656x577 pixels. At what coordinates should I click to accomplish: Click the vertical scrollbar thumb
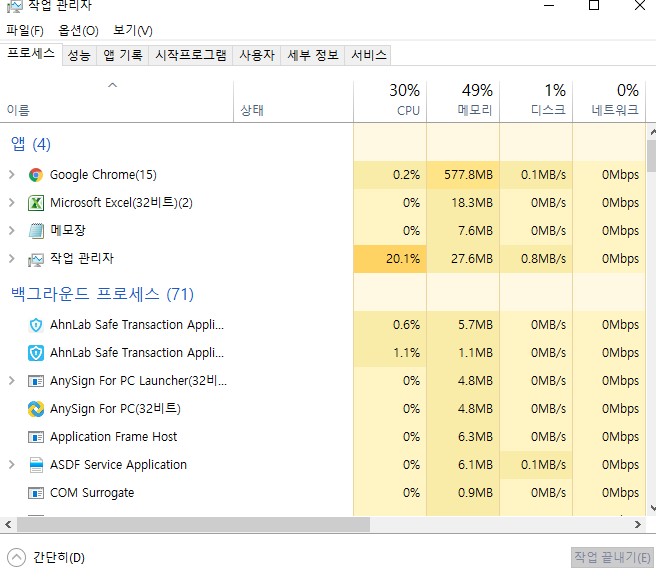tap(651, 156)
